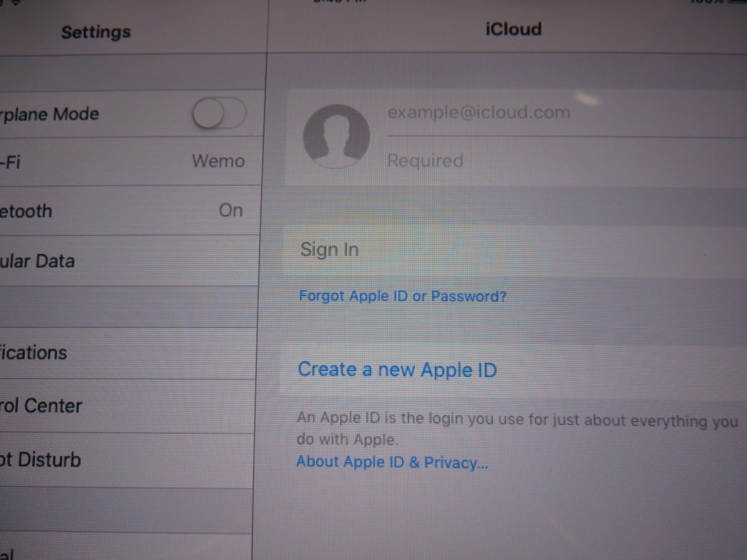Click the Apple ID description text
The image size is (747, 560).
pos(516,429)
